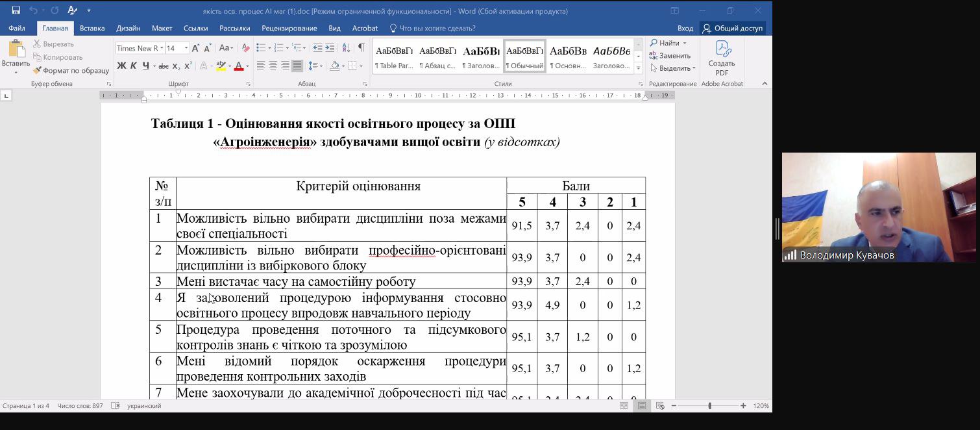Click the Cut (Вырезать) scissors command
Viewport: 980px width, 430px height.
(54, 44)
